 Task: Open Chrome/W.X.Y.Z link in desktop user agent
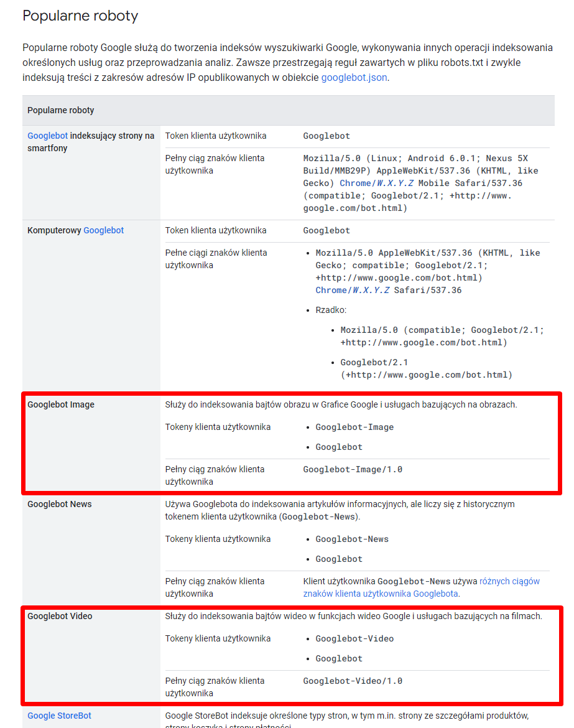[352, 290]
